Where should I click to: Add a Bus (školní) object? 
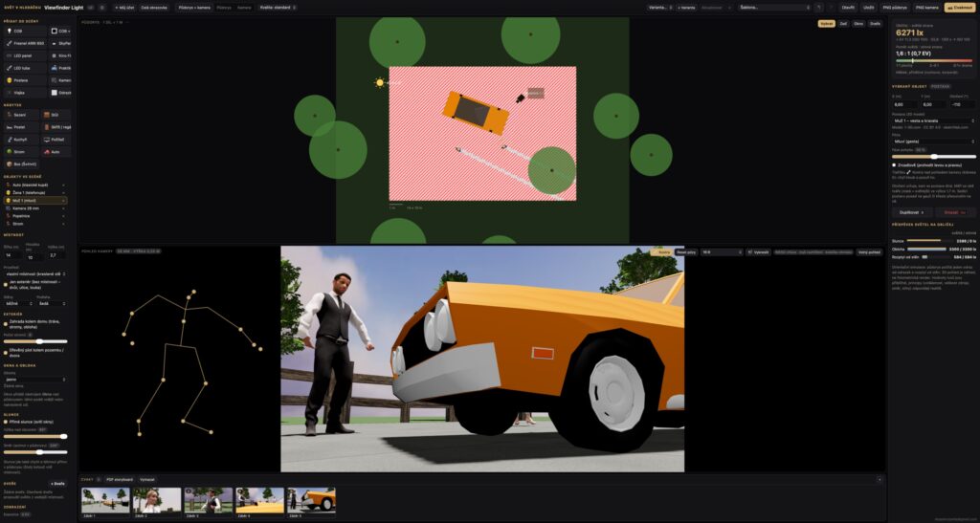click(21, 164)
